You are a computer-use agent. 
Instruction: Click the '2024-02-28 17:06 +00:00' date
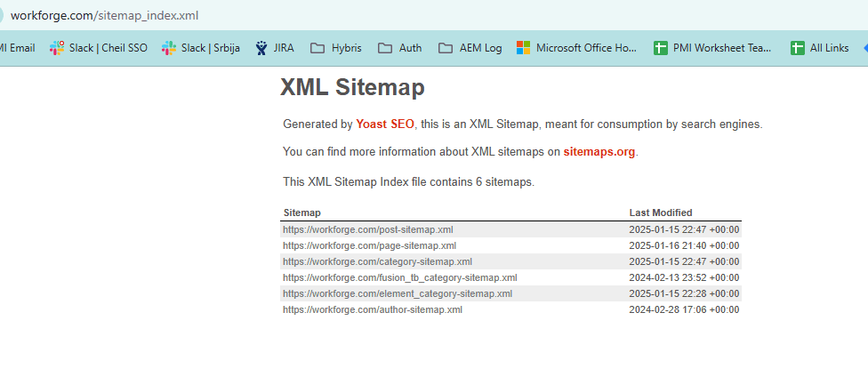(x=684, y=309)
